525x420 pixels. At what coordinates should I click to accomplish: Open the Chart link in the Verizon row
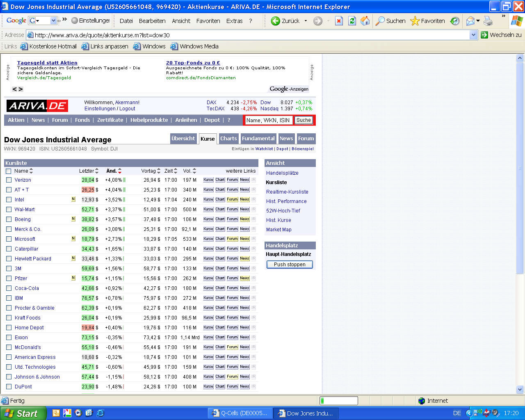[x=220, y=180]
